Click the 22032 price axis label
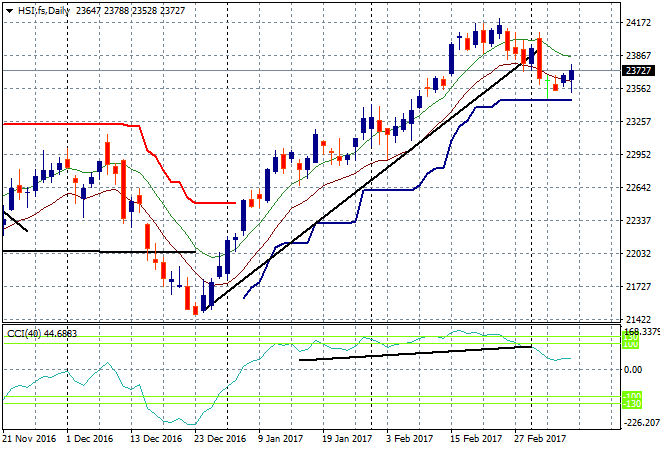660x450 pixels. [638, 253]
